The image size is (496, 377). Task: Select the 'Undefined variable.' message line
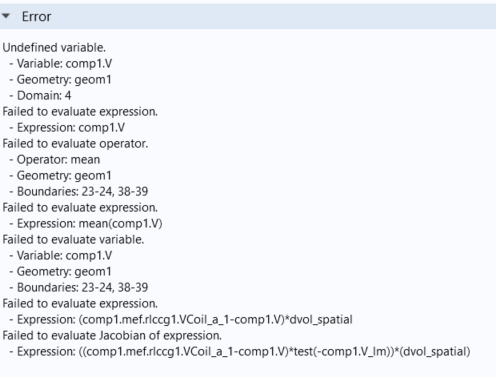tap(54, 48)
